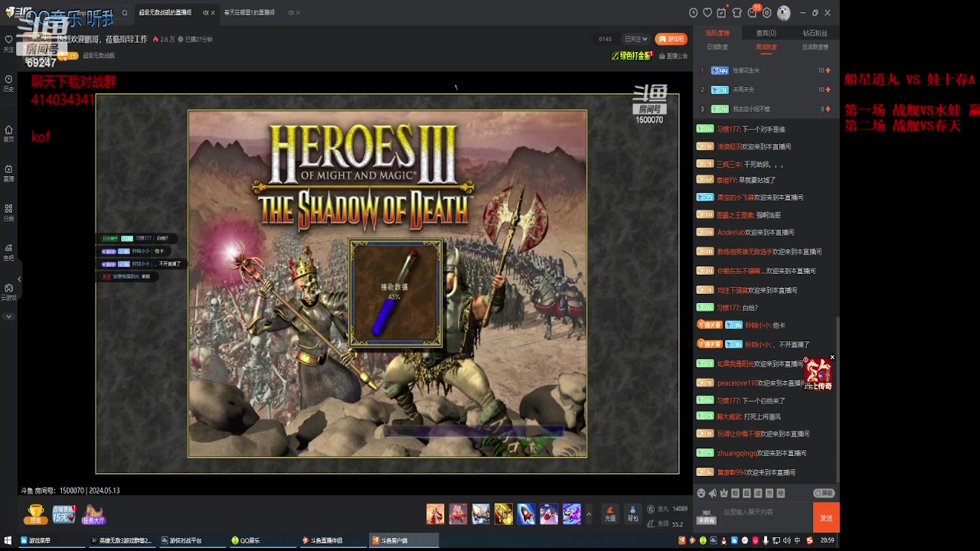The width and height of the screenshot is (980, 551).
Task: Expand more gifts arrow in gift bar
Action: point(588,514)
